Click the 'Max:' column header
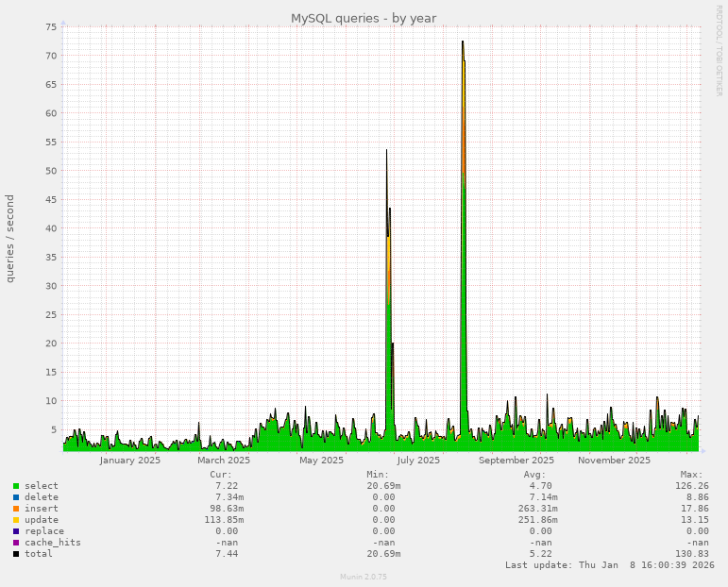The image size is (728, 587). tap(692, 475)
